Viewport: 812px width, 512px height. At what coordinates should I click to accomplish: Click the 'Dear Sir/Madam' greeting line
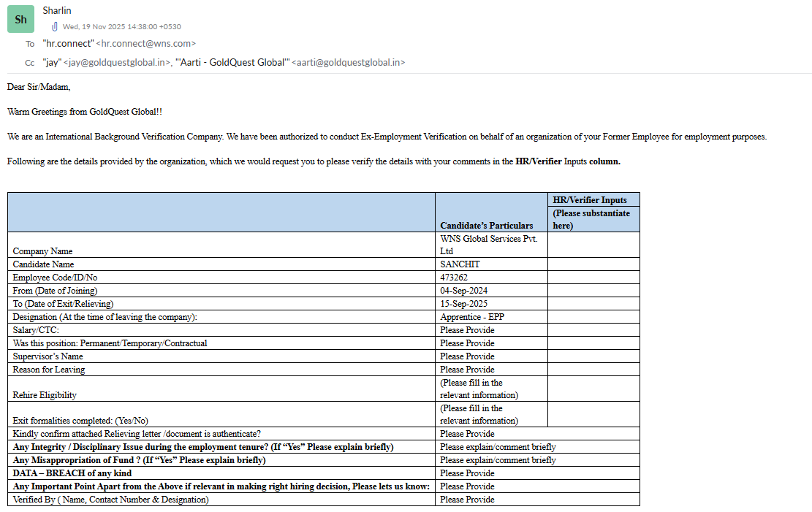coord(39,87)
